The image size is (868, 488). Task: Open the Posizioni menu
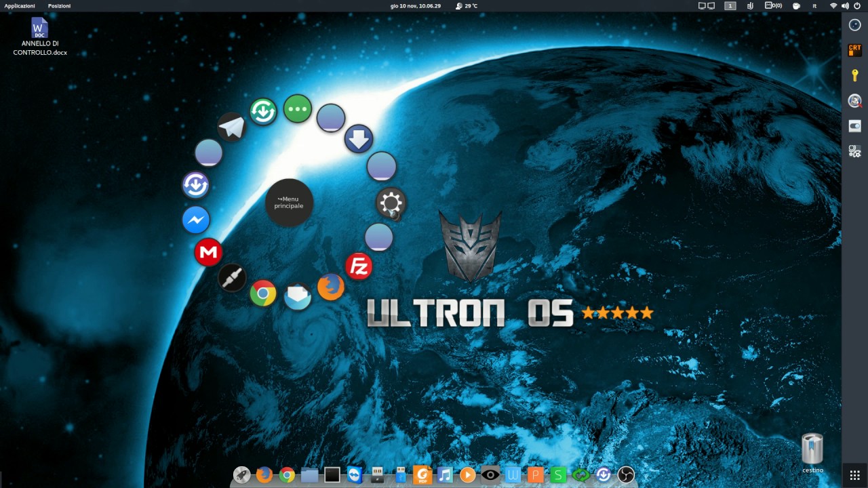(59, 5)
